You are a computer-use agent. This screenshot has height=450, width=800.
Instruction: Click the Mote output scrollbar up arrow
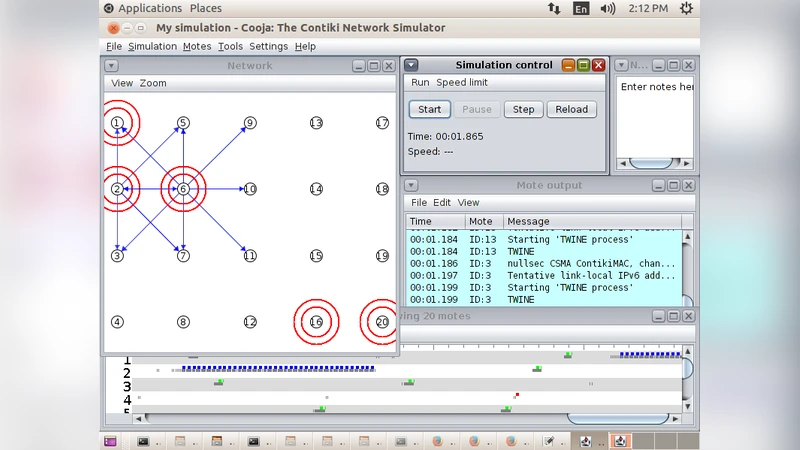[687, 237]
